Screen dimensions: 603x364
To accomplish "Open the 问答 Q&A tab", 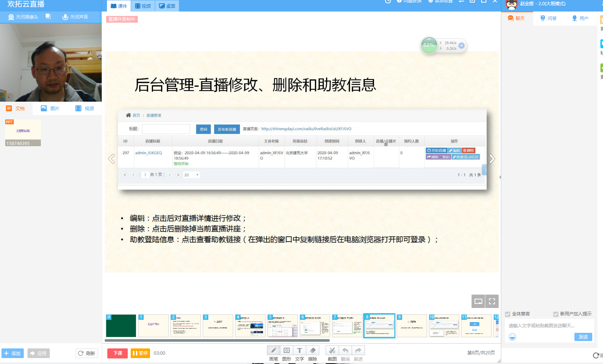I will (x=548, y=18).
